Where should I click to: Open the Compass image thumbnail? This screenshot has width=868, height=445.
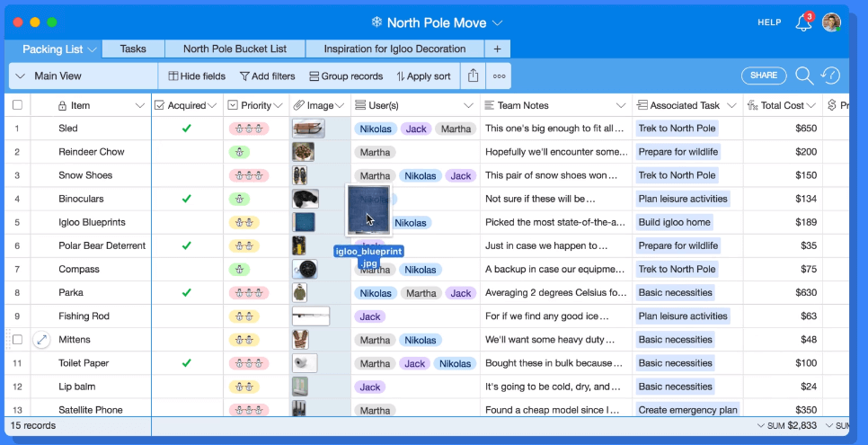click(x=305, y=270)
